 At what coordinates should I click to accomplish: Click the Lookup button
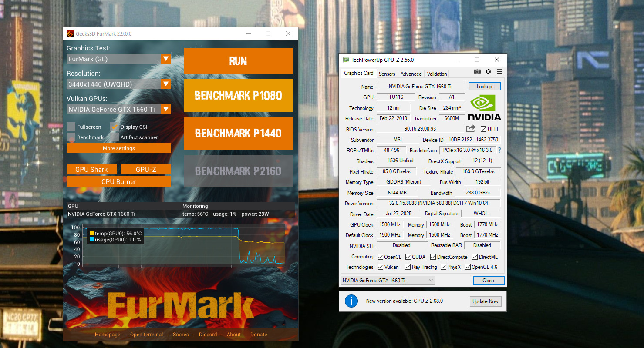pos(485,87)
